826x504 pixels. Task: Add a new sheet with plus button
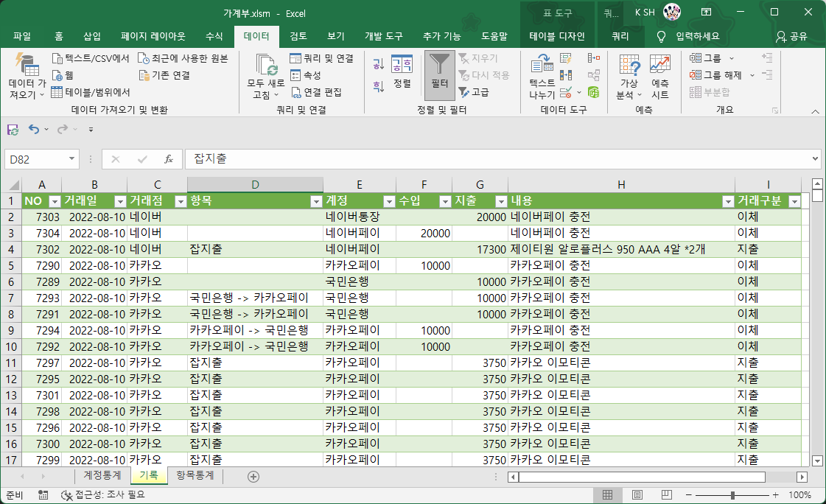point(253,477)
